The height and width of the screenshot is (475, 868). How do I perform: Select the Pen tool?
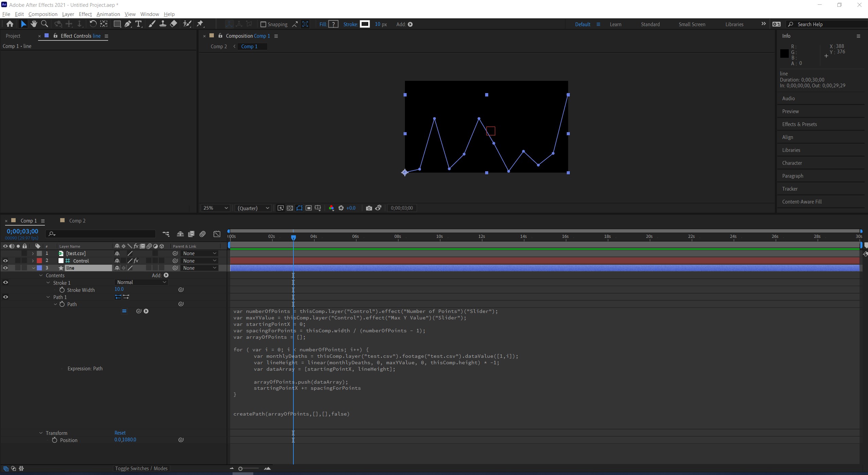click(127, 24)
